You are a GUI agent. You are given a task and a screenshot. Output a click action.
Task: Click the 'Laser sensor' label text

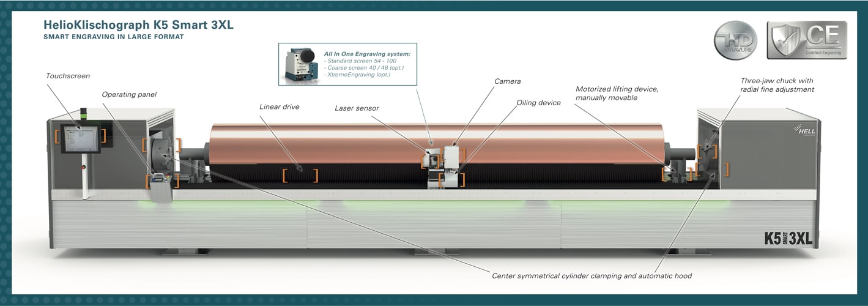(x=357, y=108)
